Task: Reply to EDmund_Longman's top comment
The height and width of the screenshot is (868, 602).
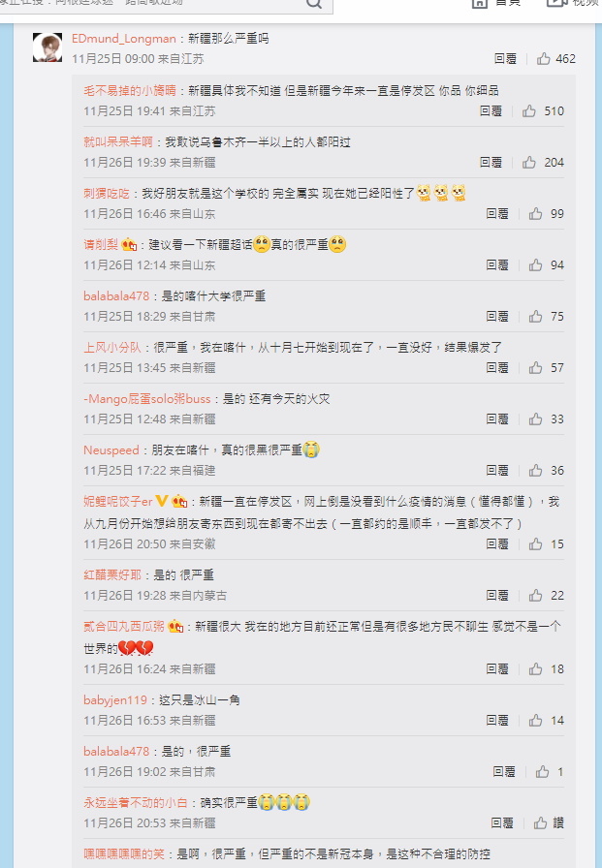Action: (x=505, y=59)
